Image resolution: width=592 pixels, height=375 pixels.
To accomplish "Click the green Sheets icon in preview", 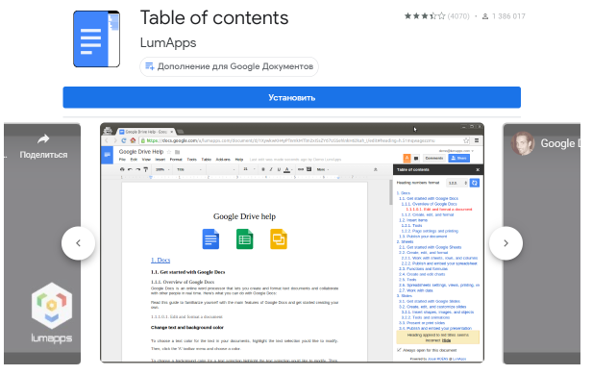I will (x=245, y=239).
